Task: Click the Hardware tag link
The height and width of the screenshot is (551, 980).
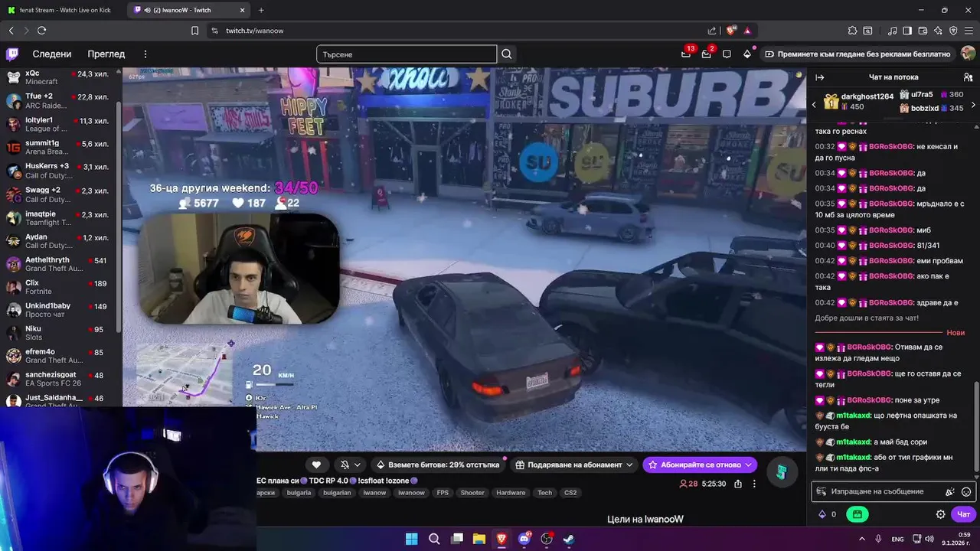Action: [x=511, y=493]
